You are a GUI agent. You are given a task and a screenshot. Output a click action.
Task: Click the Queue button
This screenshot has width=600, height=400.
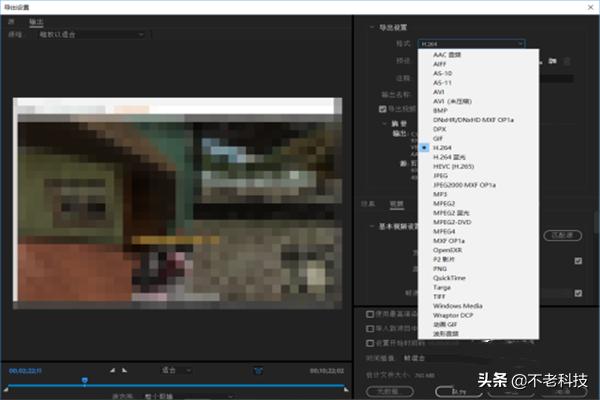pyautogui.click(x=459, y=391)
